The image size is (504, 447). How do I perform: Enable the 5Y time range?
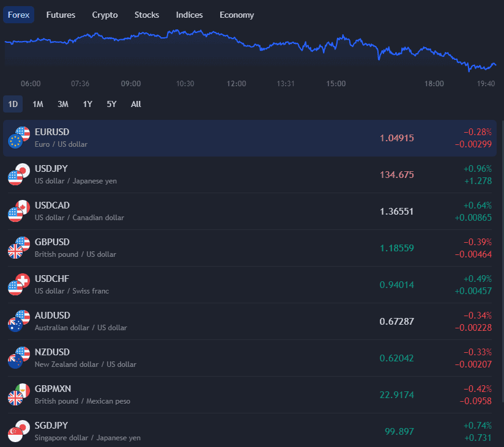click(x=111, y=104)
